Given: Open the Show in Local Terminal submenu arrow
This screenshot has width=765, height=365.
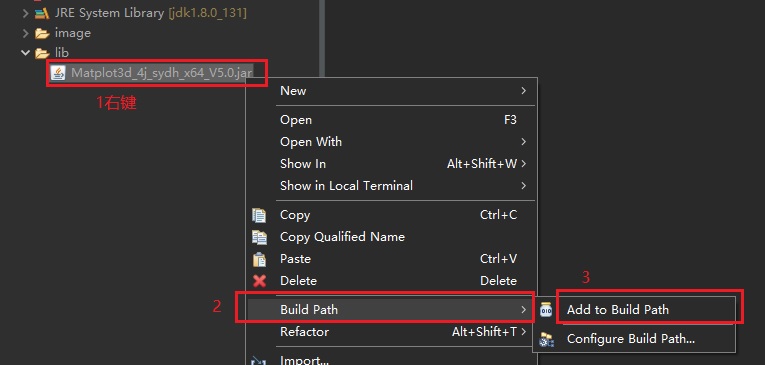Looking at the screenshot, I should coord(523,185).
